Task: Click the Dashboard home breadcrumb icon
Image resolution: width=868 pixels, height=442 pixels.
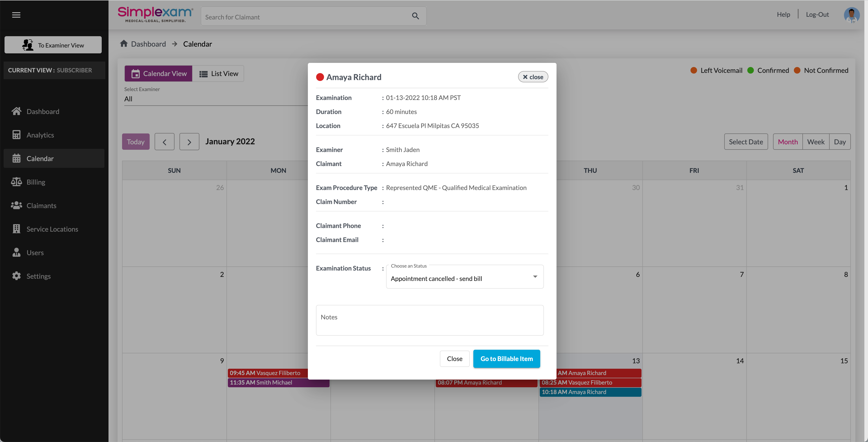Action: click(x=124, y=44)
